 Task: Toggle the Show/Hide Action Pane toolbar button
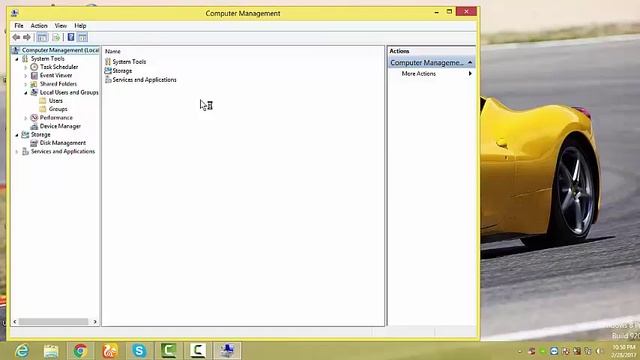[82, 38]
